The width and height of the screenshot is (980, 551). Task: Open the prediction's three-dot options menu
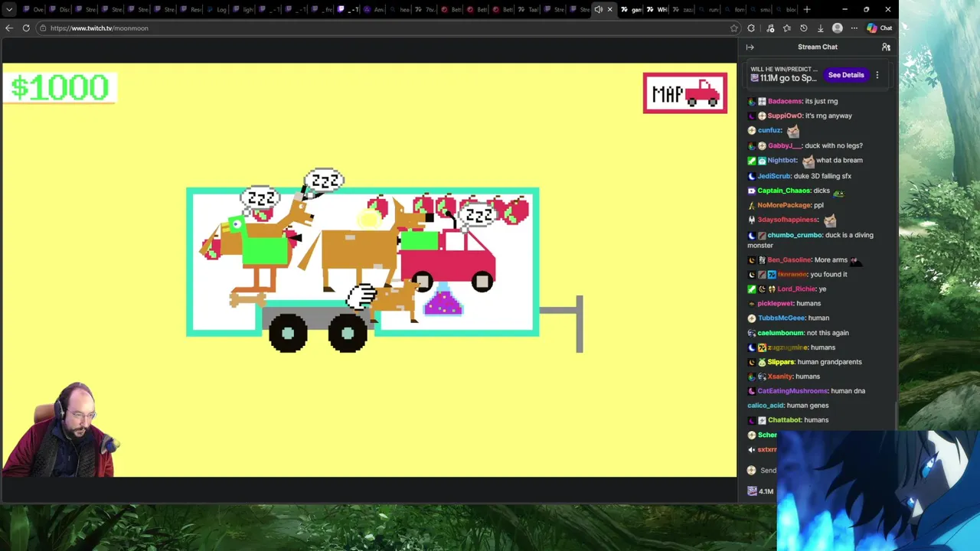(877, 75)
